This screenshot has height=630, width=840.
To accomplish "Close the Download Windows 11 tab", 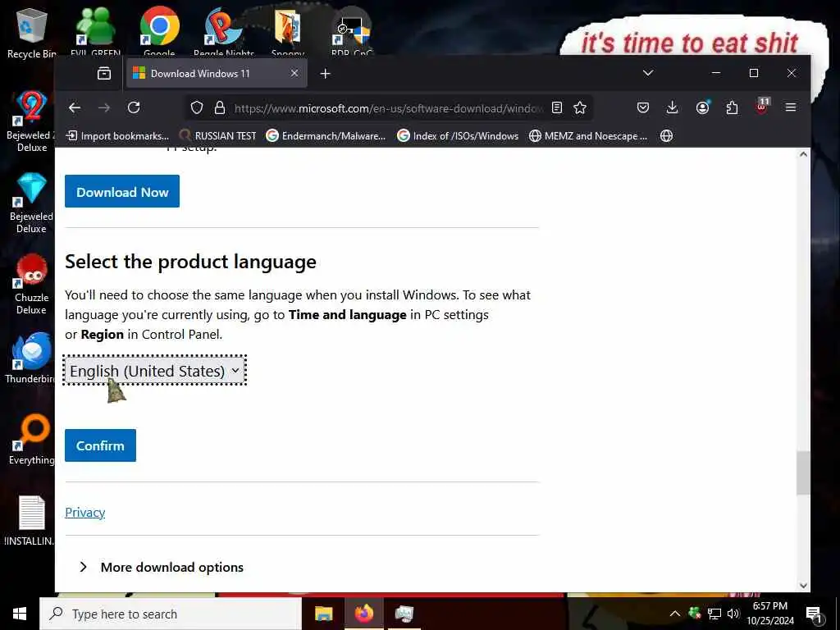I will point(294,73).
